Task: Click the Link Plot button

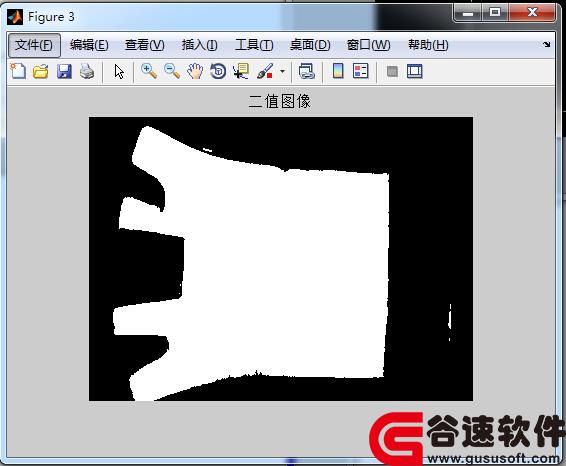Action: (x=307, y=71)
